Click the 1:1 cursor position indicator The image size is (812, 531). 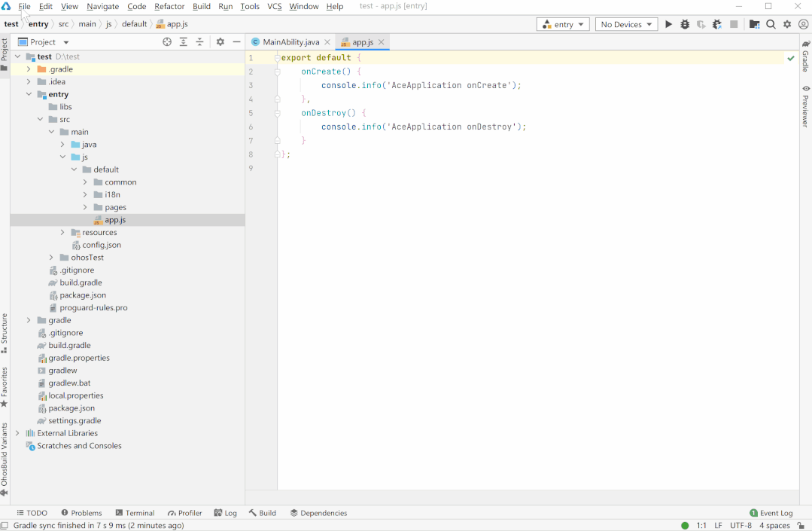[x=701, y=525]
